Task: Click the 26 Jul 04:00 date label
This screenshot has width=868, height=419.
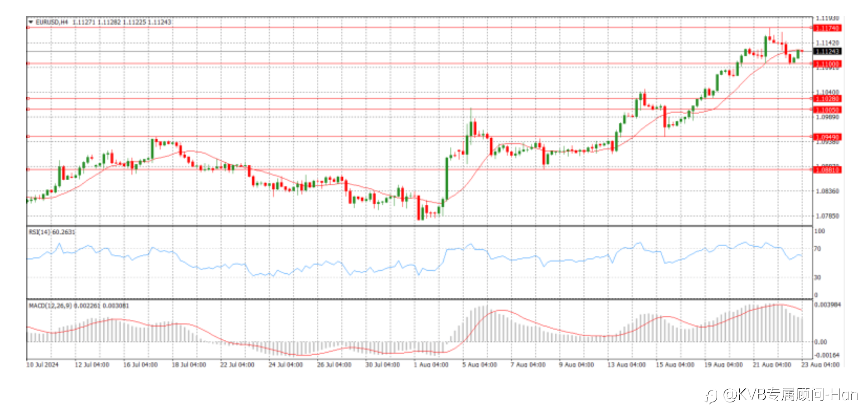Action: coord(334,365)
